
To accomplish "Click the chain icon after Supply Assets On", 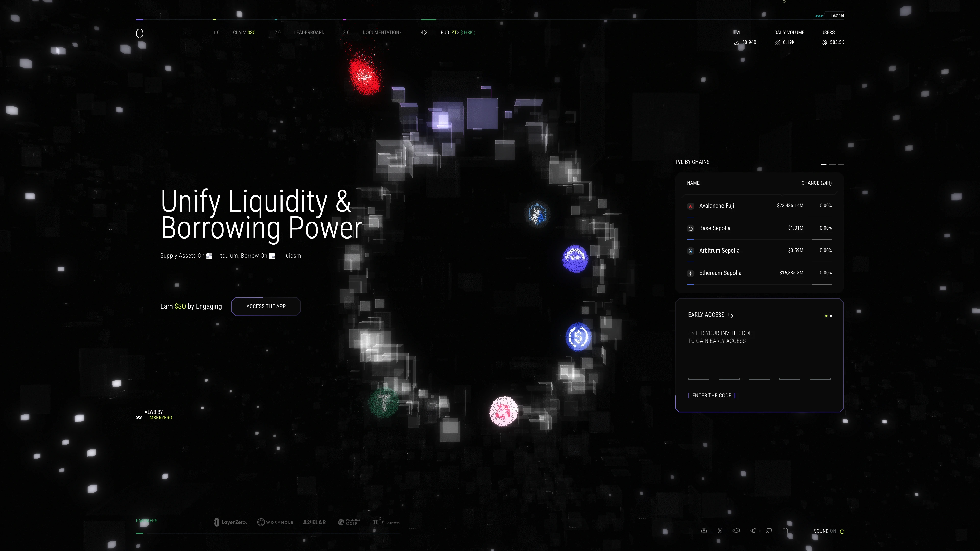I will coord(209,256).
